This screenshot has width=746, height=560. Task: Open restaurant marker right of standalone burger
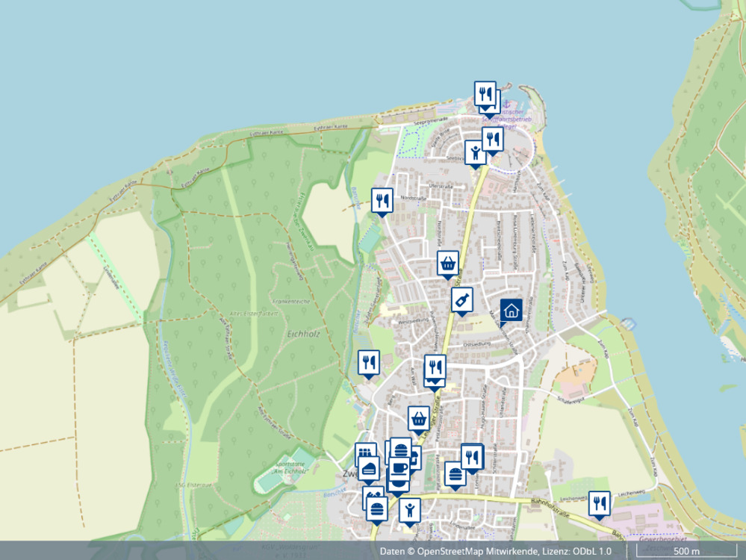tap(472, 457)
